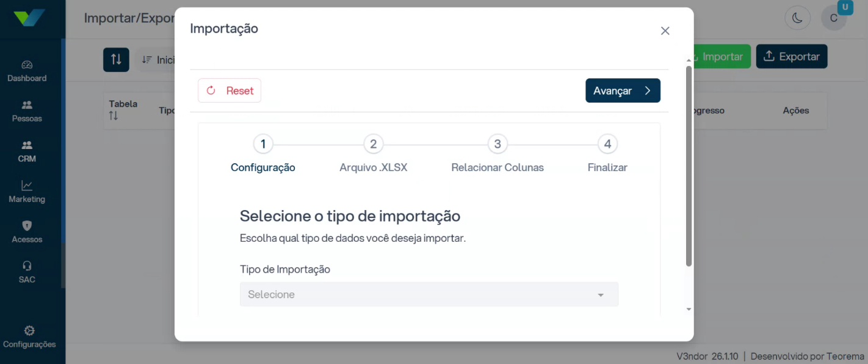
Task: Open the CRM sidebar section
Action: coord(27,152)
